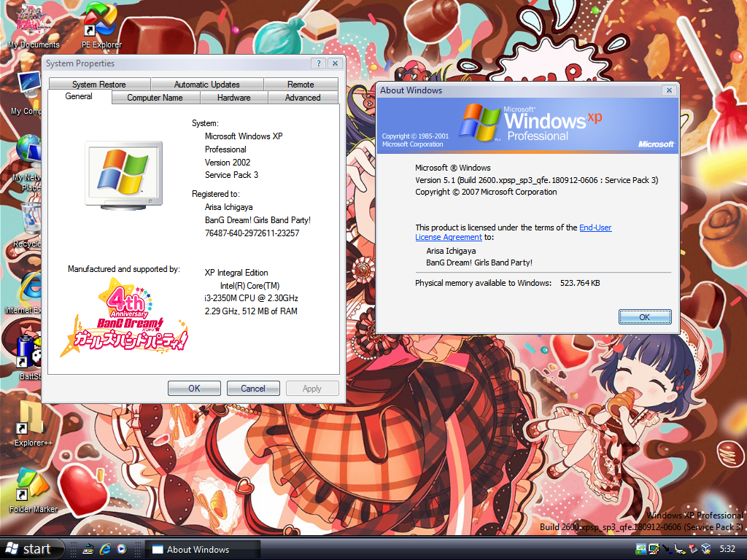Viewport: 747px width, 560px height.
Task: Switch to the Hardware tab
Action: click(x=234, y=98)
